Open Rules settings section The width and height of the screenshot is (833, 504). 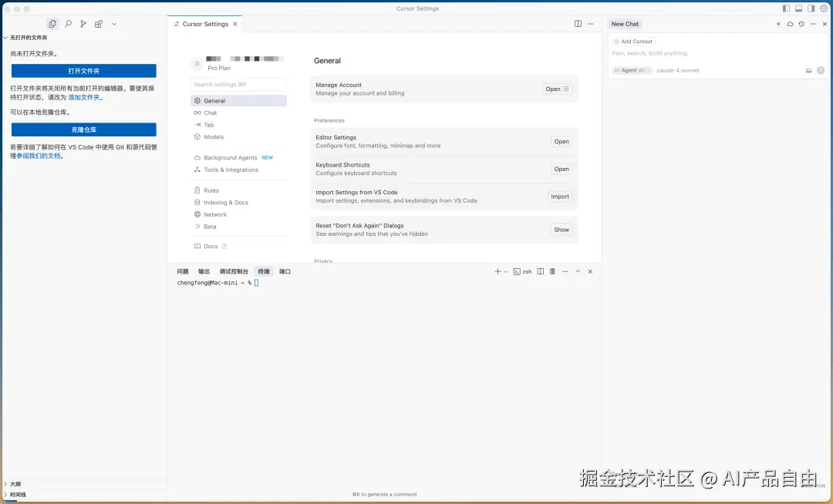tap(238, 190)
